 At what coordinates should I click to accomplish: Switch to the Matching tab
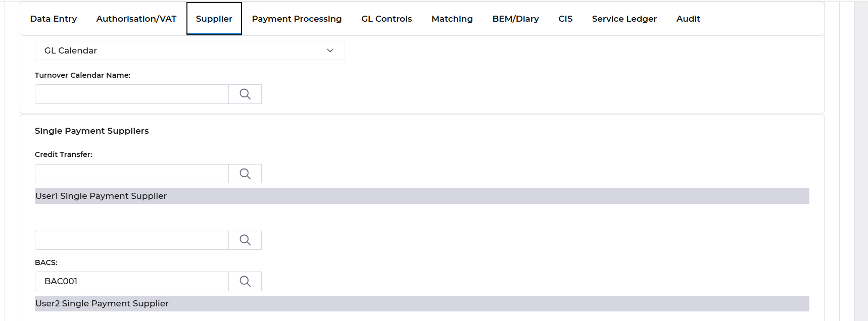(x=452, y=19)
